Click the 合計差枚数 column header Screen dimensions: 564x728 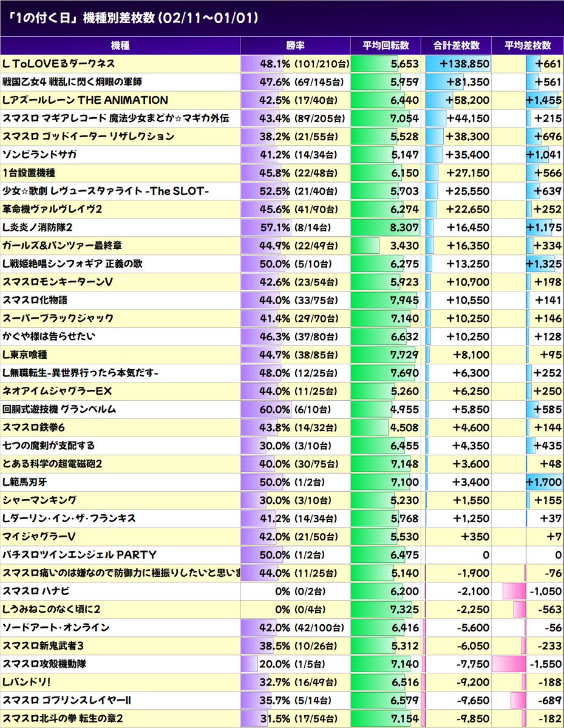(457, 46)
